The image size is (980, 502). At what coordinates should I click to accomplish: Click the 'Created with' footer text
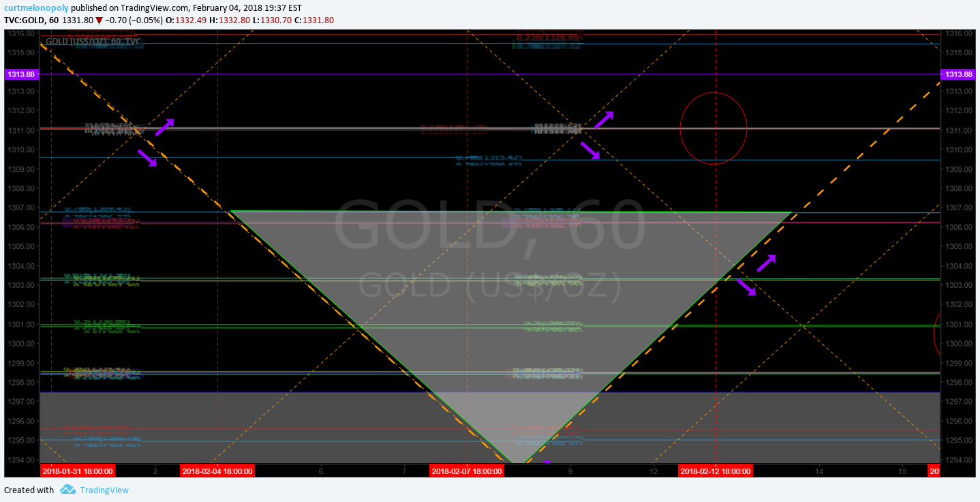[29, 490]
